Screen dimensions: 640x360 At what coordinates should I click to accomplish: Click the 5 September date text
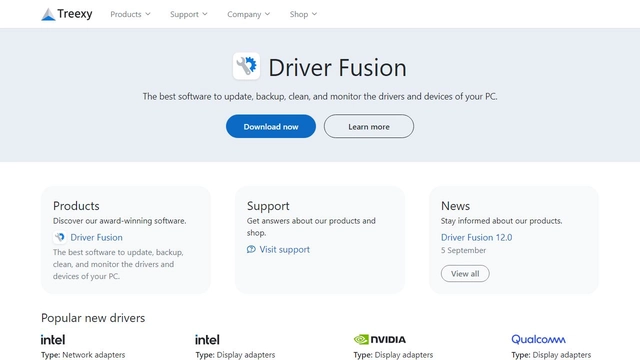pos(463,250)
